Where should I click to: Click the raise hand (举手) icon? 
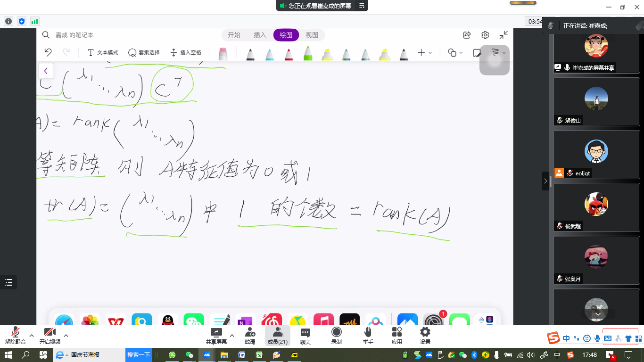coord(368,335)
